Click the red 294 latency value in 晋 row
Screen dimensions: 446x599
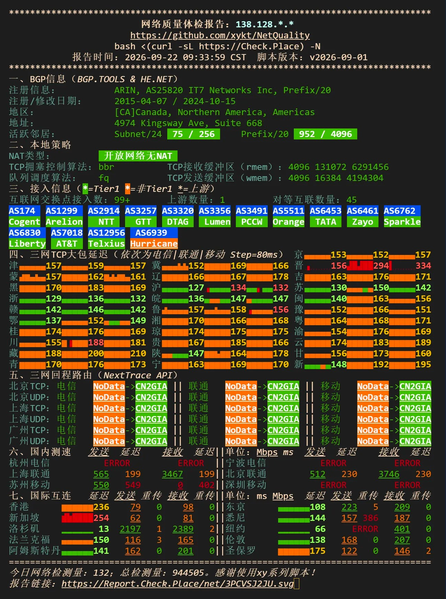pos(381,266)
